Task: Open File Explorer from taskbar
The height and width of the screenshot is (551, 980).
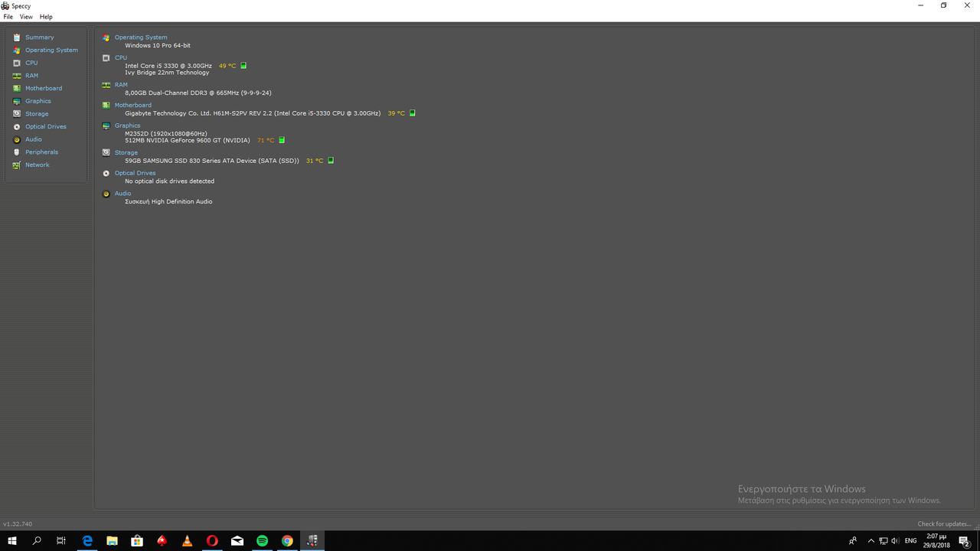Action: pos(112,541)
